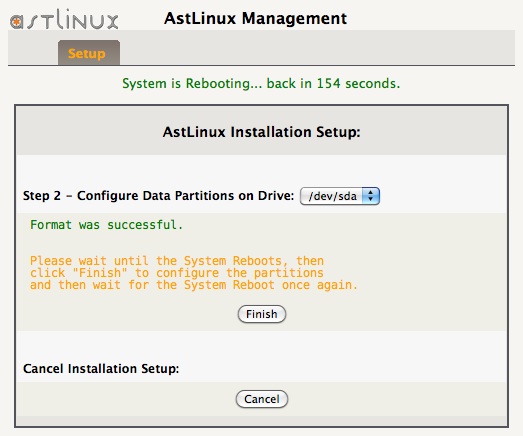Viewport: 523px width, 436px height.
Task: Click the 'Format was successful.' message
Action: [106, 225]
